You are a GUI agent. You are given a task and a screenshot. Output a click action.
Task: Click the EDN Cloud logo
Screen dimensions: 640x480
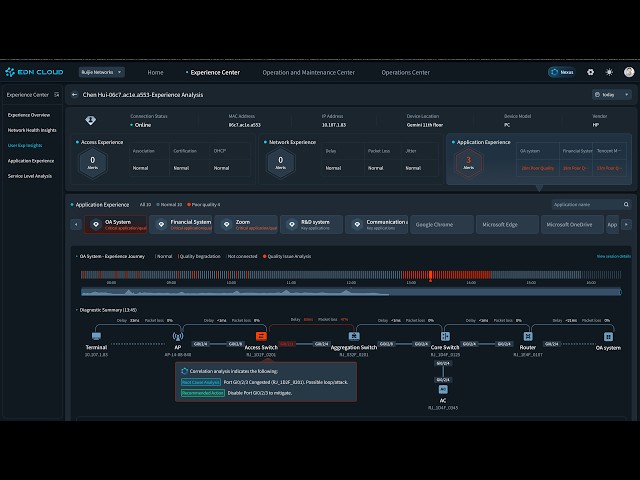pyautogui.click(x=34, y=72)
